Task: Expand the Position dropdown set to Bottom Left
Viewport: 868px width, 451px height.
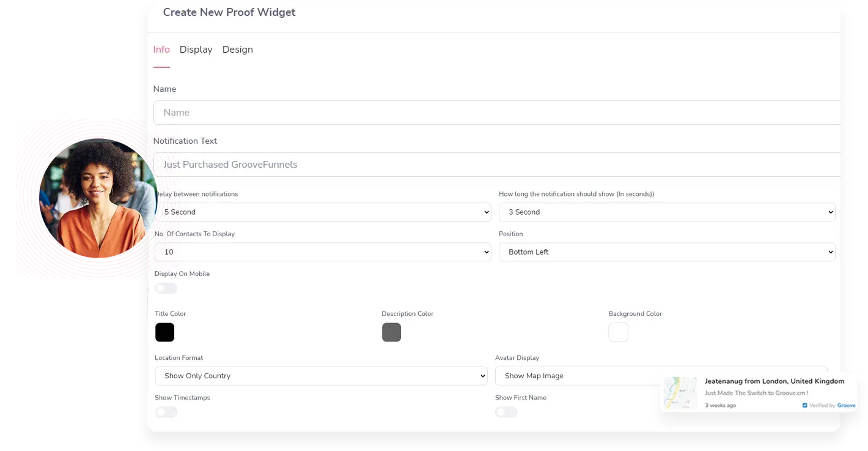Action: (x=667, y=252)
